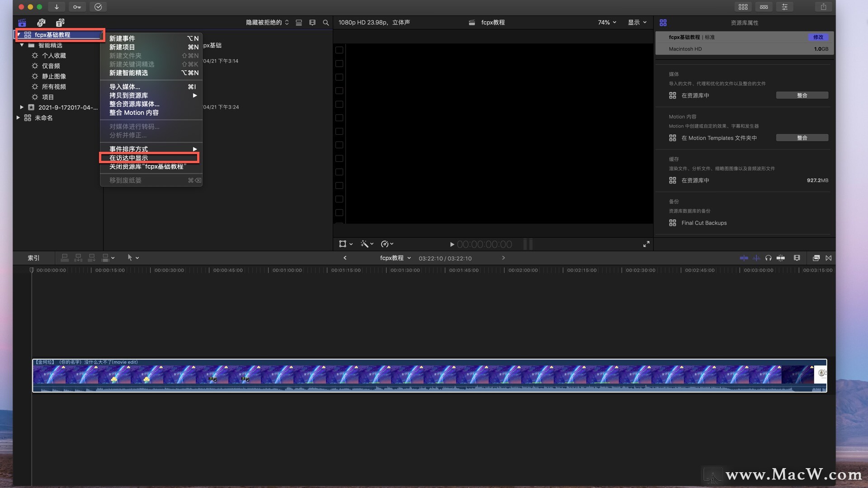Toggle clip skimming in timeline toolbar
868x488 pixels.
[744, 258]
